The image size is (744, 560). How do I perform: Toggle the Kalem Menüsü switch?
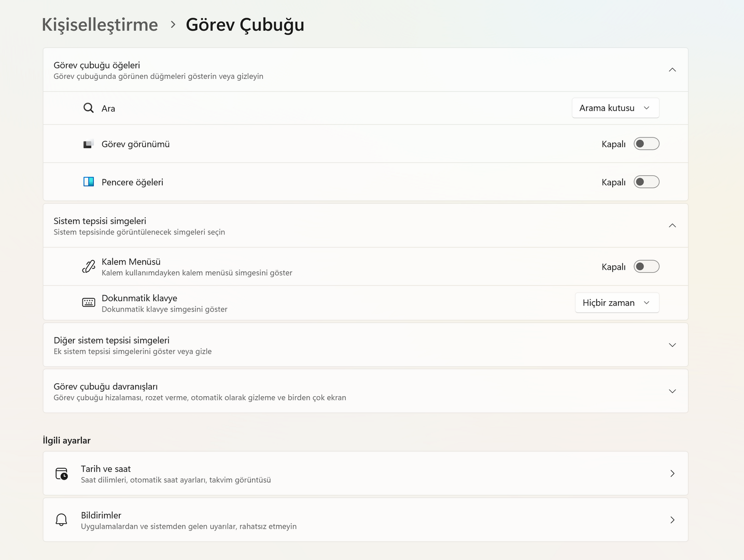point(646,267)
